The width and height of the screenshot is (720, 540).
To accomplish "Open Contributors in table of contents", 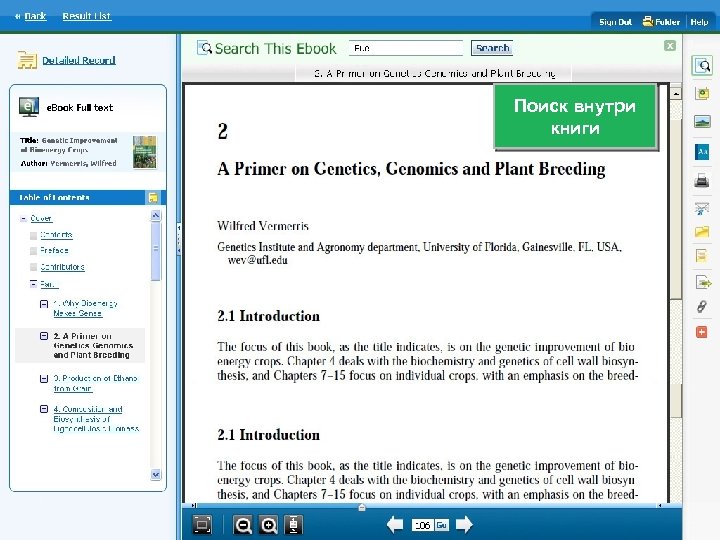I will coord(62,267).
